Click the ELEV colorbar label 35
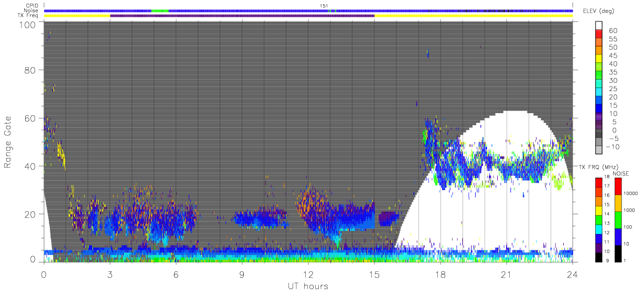644x297 pixels. tap(613, 72)
